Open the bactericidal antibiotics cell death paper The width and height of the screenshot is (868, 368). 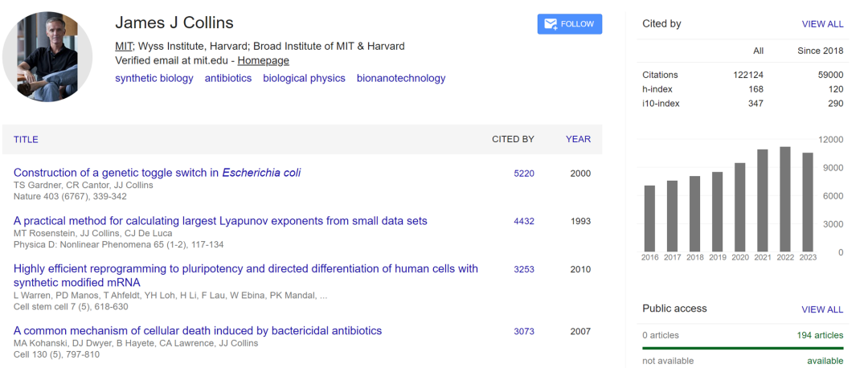coord(198,331)
